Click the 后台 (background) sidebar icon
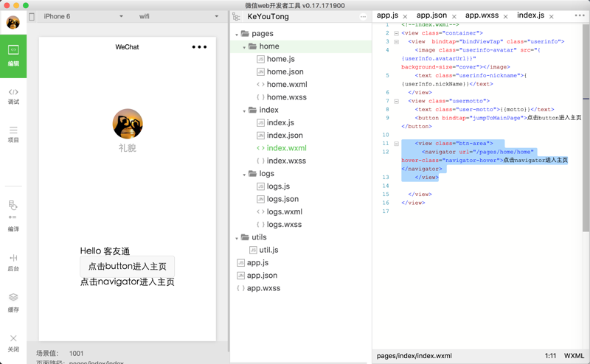Viewport: 590px width, 364px height. point(13,262)
